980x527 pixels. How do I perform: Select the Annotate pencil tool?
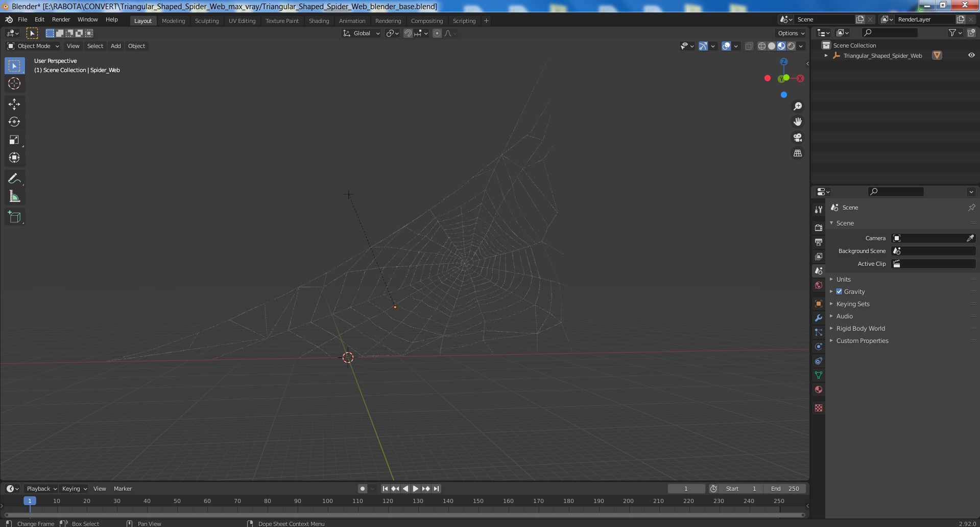click(x=14, y=178)
